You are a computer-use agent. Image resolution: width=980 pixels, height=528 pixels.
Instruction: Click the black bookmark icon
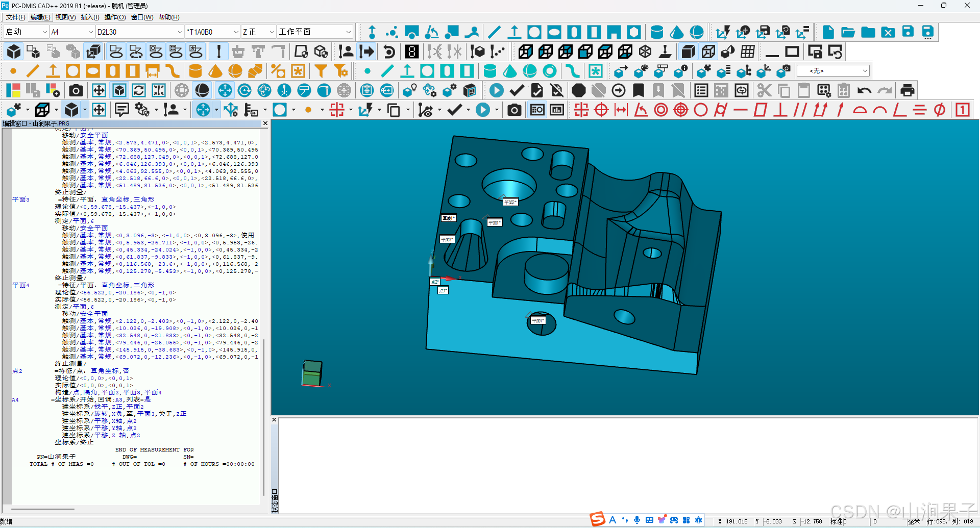[x=639, y=91]
